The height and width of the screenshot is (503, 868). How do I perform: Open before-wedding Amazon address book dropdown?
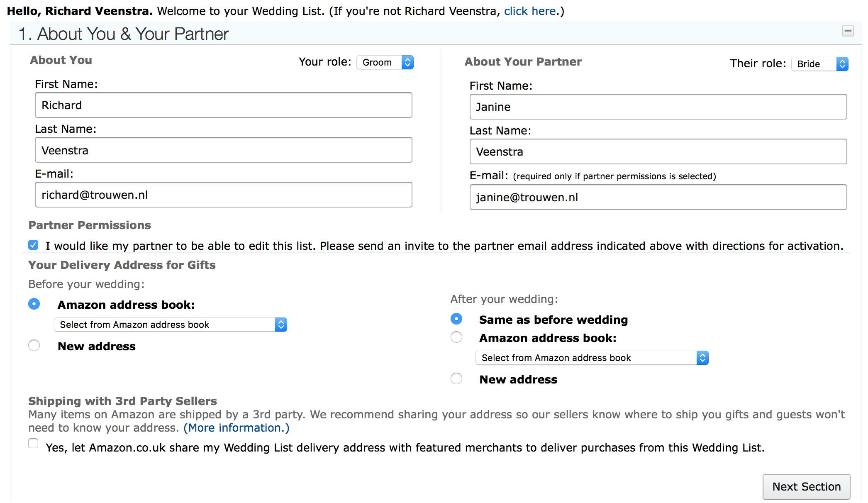coord(170,325)
